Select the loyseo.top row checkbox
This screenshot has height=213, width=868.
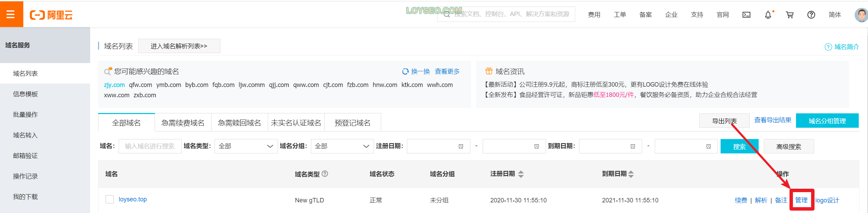click(110, 199)
